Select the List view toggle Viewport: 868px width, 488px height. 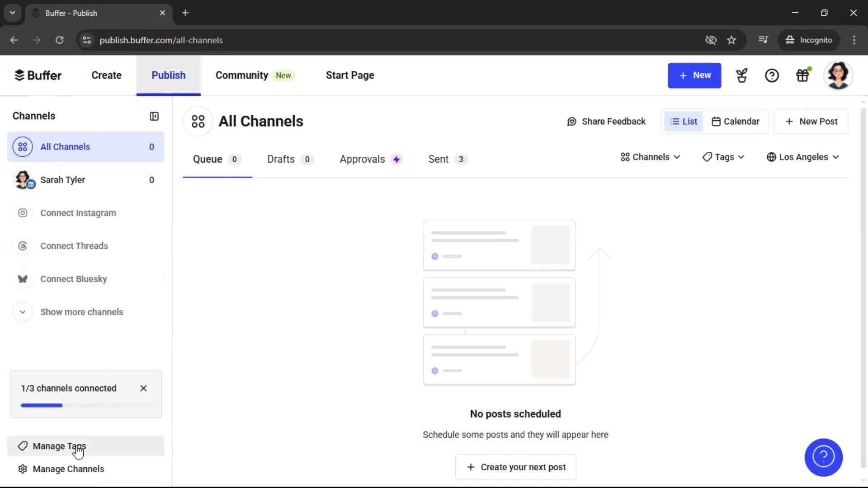pos(684,121)
